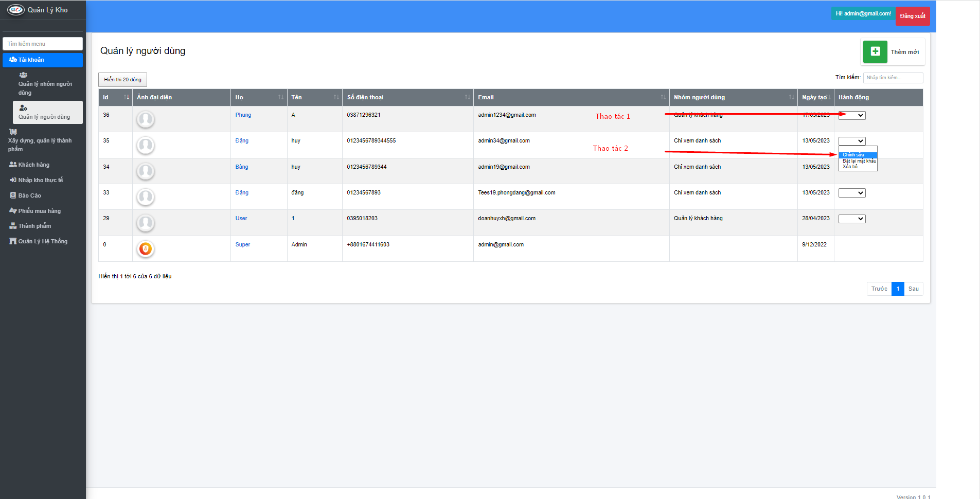Open the Phung user link

click(243, 115)
